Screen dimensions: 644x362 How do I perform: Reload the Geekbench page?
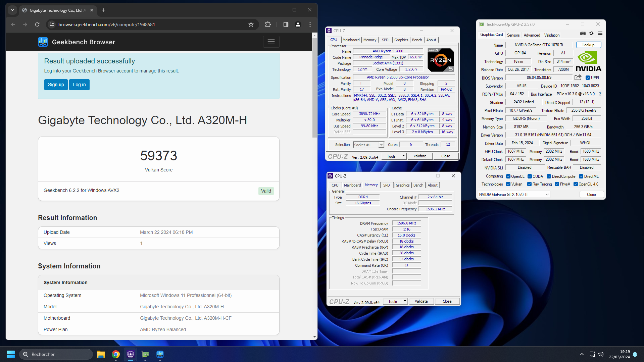[37, 24]
